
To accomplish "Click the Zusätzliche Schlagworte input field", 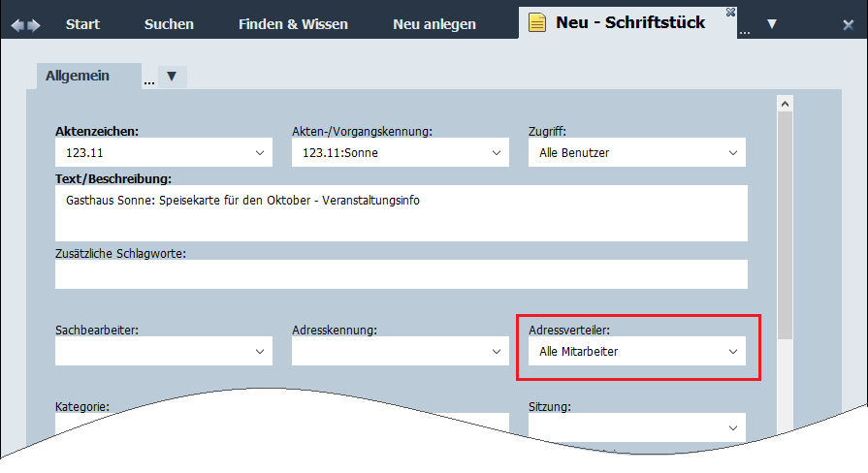I will coord(401,274).
